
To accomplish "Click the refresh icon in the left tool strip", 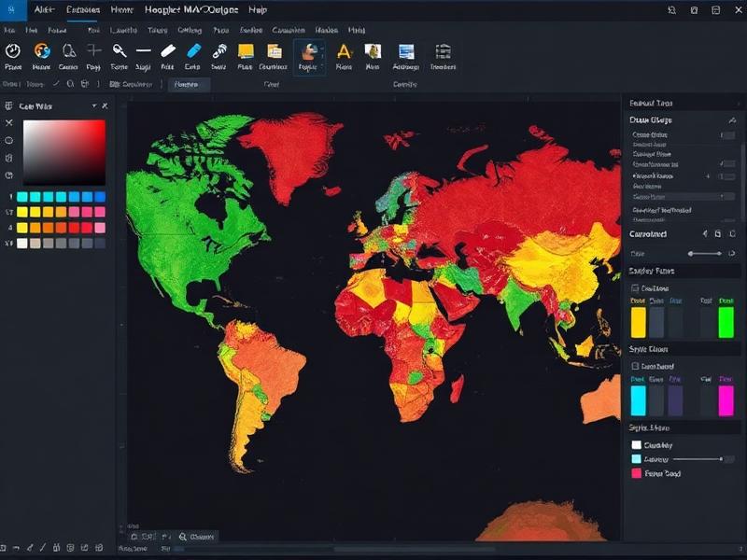I will point(8,175).
